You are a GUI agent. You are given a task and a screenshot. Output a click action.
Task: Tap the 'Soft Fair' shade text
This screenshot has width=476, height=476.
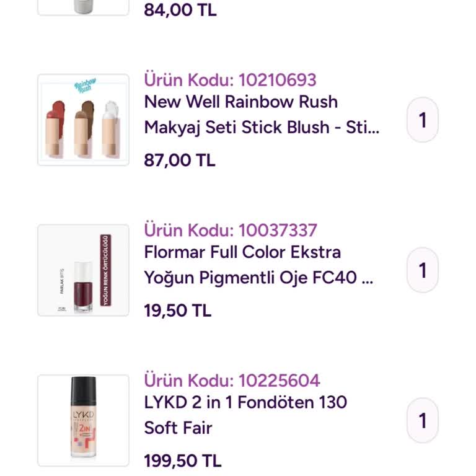pyautogui.click(x=178, y=428)
